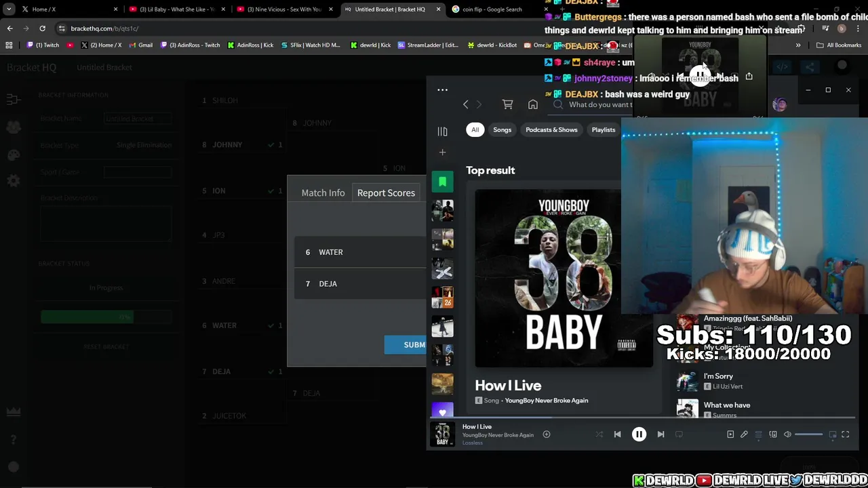Open Gmail bookmark
868x488 pixels.
pyautogui.click(x=140, y=45)
